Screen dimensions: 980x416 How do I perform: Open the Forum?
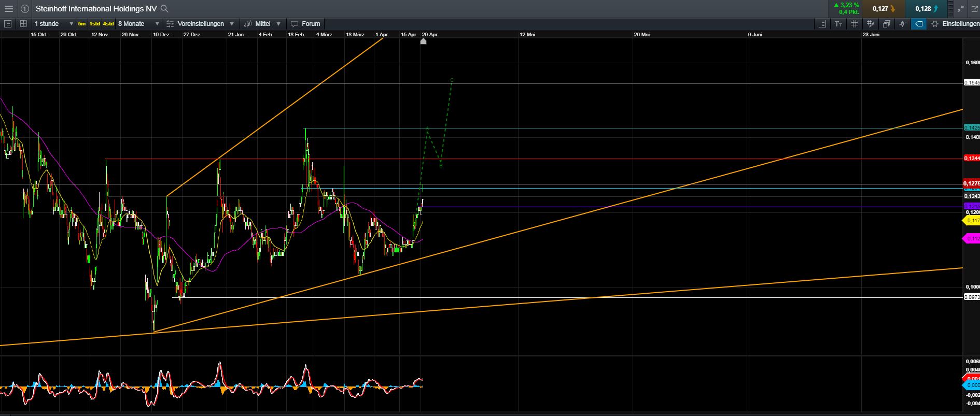pos(305,24)
